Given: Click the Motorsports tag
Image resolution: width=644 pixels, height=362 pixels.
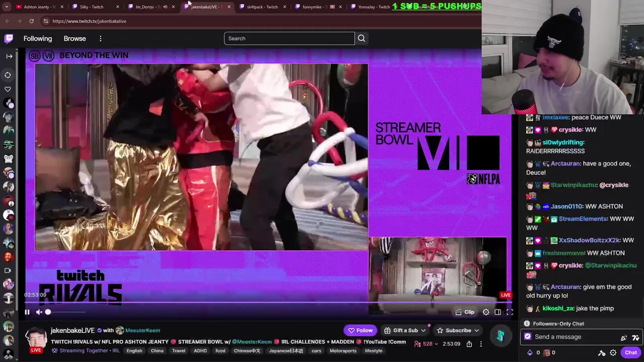Looking at the screenshot, I should pyautogui.click(x=343, y=351).
